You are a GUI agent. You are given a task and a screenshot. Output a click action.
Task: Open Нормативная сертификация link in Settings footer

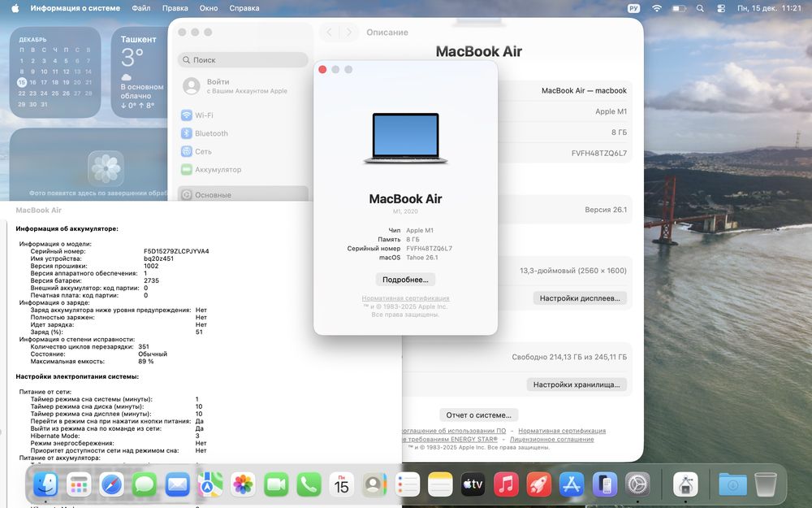tap(562, 431)
